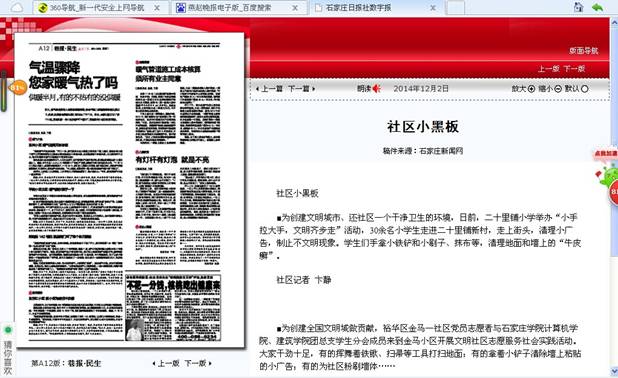
Task: Select the 放大 zoom-in radio control
Action: 531,89
